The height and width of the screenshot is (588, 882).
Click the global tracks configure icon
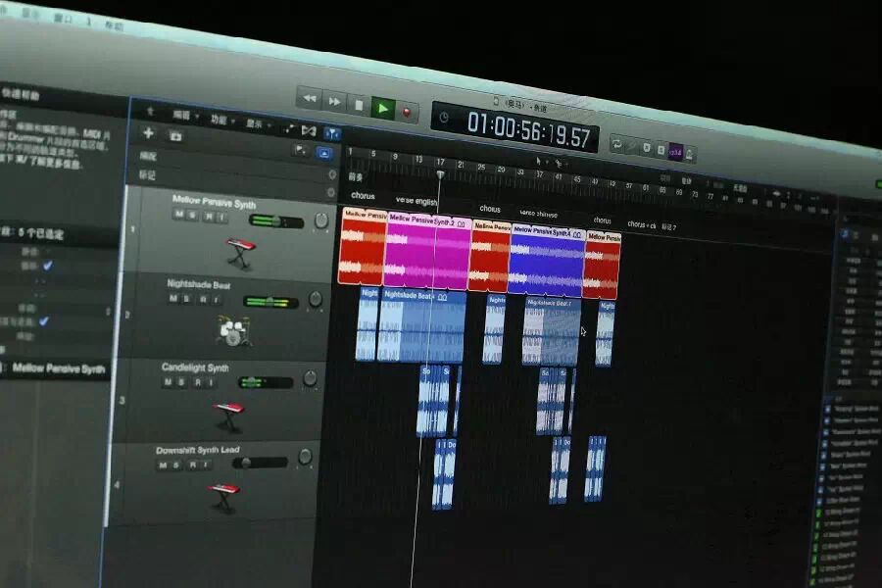point(300,150)
